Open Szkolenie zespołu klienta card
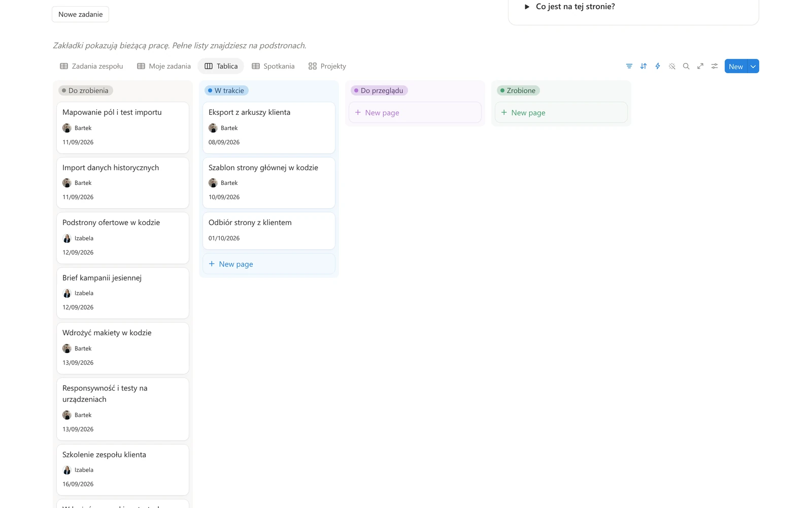 coord(122,470)
